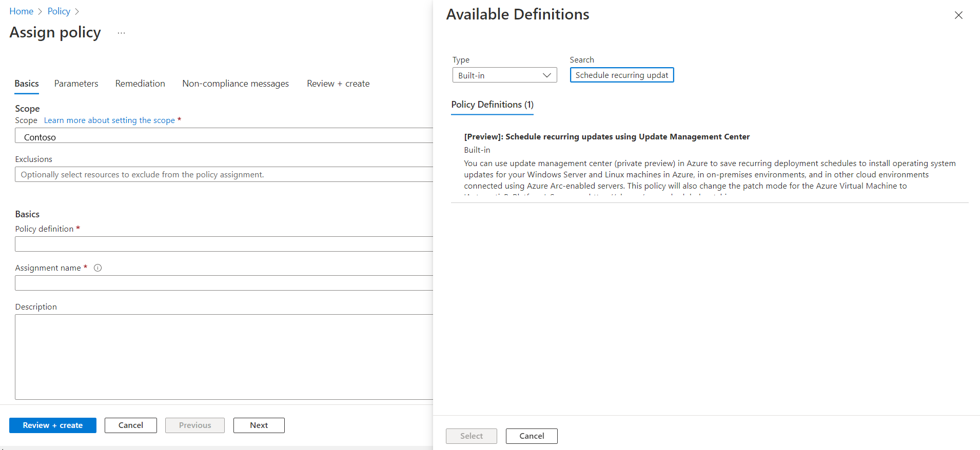Screen dimensions: 980x450
Task: Open Learn more about setting the scope
Action: (109, 120)
